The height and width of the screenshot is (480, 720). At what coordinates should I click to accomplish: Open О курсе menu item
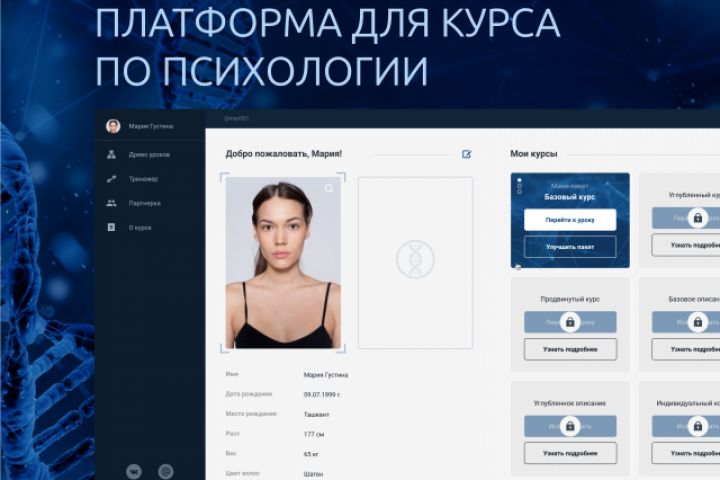[140, 228]
